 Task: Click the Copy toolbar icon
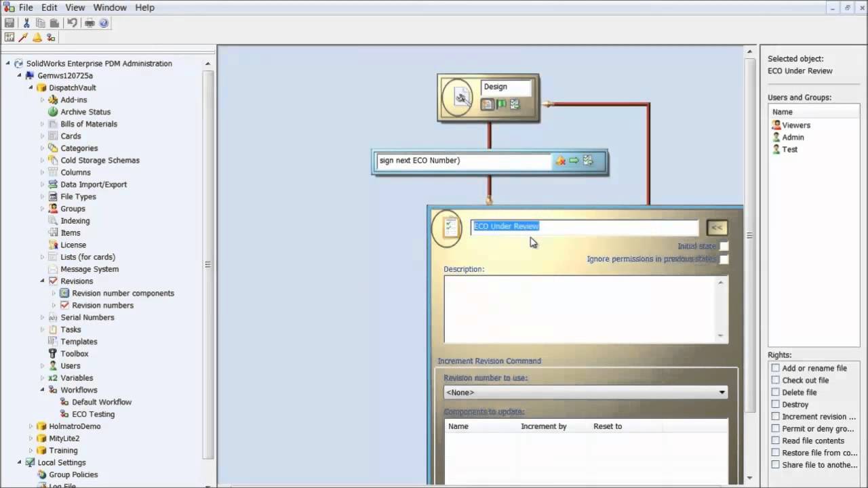40,23
